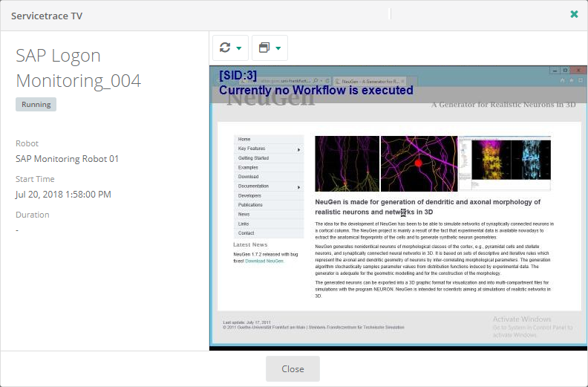Click the browser home icon
Image resolution: width=588 pixels, height=387 pixels.
[x=562, y=80]
